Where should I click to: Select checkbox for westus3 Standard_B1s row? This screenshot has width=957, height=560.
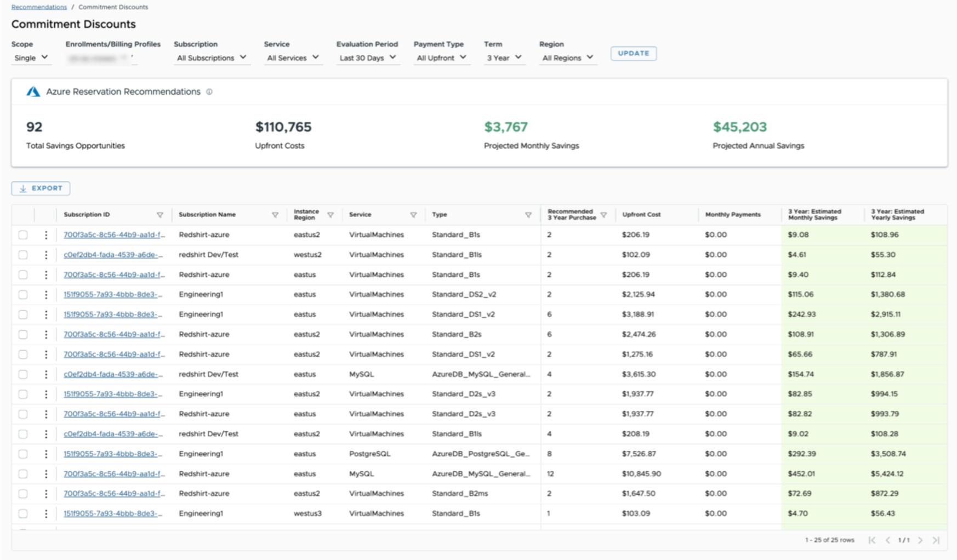pos(23,513)
